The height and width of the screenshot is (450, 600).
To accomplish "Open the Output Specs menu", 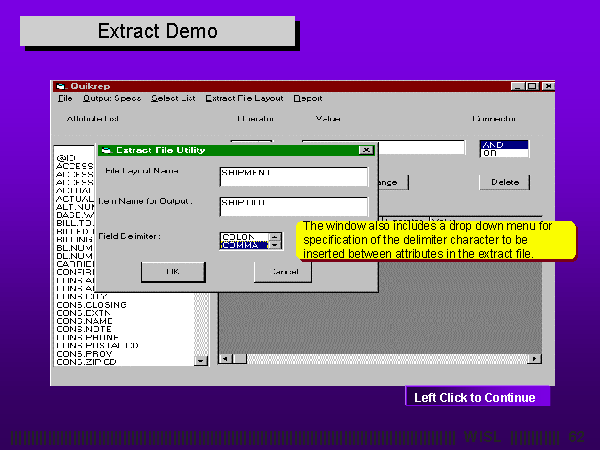I will [112, 98].
